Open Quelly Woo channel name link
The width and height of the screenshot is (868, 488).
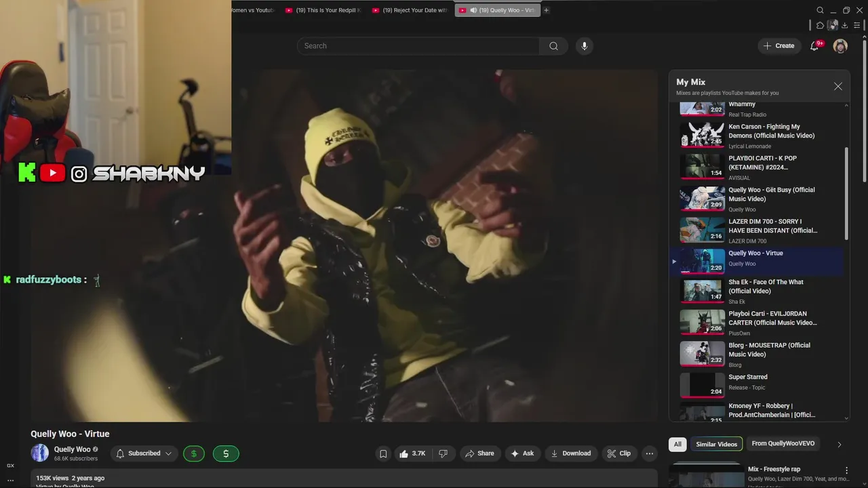point(72,449)
